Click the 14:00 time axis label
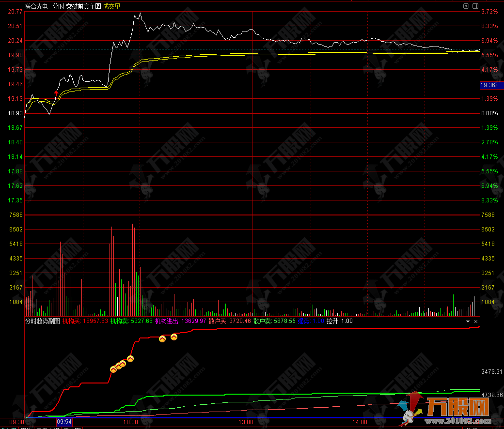 (x=360, y=422)
